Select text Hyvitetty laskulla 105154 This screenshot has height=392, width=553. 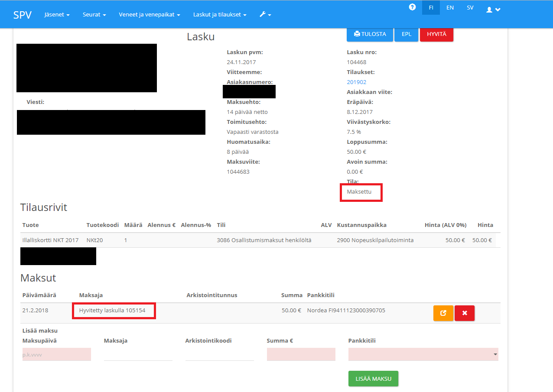pyautogui.click(x=112, y=310)
